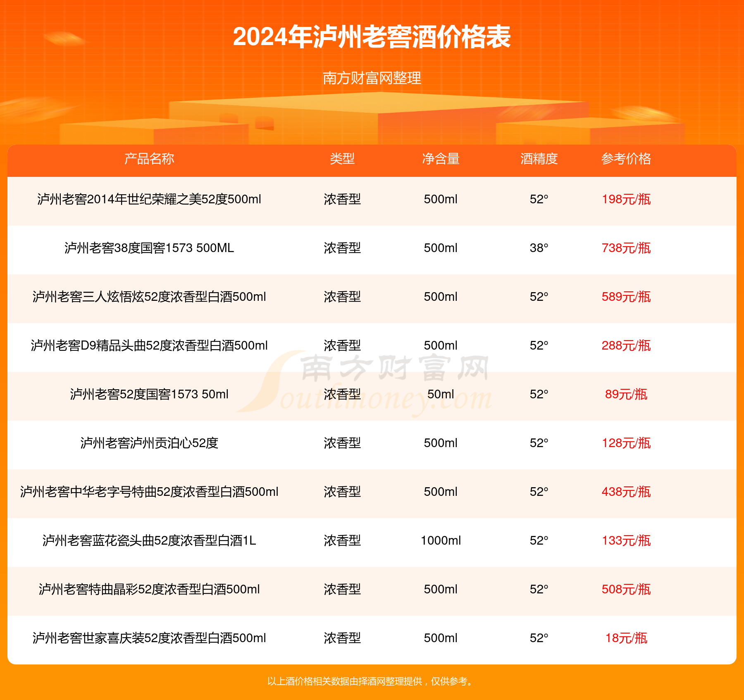Image resolution: width=744 pixels, height=700 pixels.
Task: Click the price 198元/瓶
Action: 626,199
